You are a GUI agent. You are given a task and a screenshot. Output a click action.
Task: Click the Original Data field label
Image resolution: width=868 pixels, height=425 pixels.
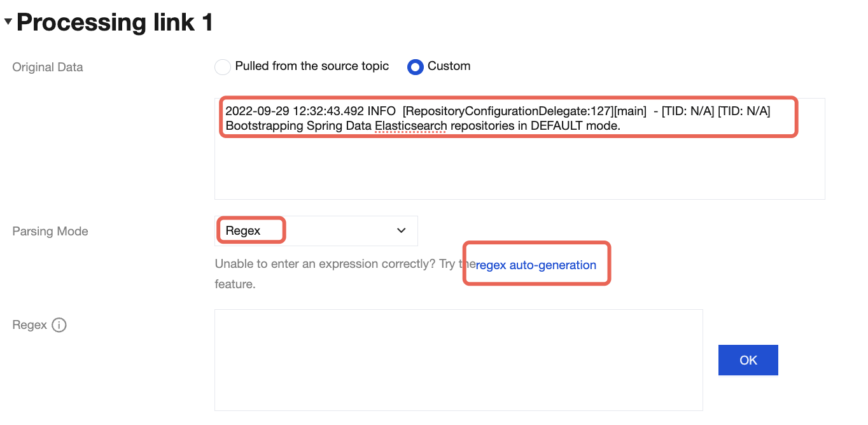pyautogui.click(x=48, y=67)
